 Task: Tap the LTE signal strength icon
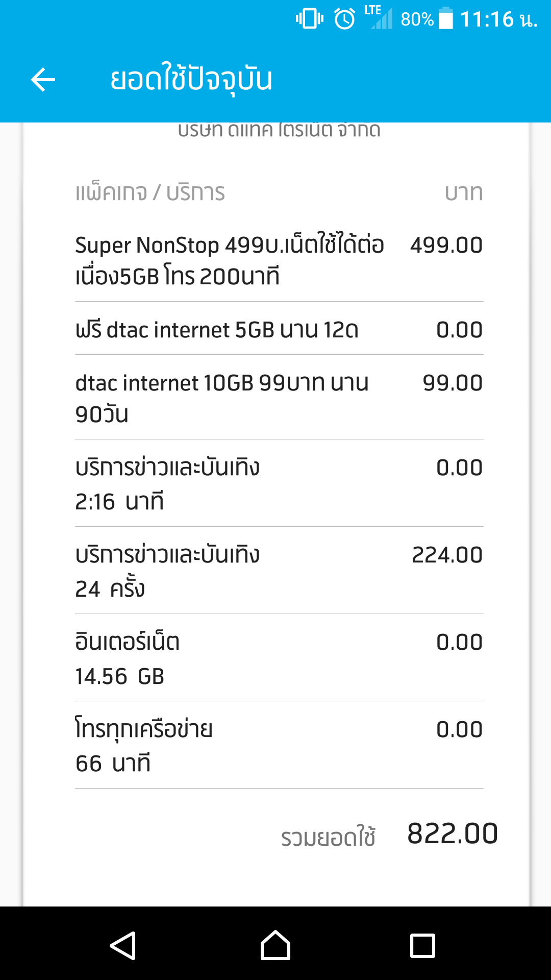[x=379, y=18]
